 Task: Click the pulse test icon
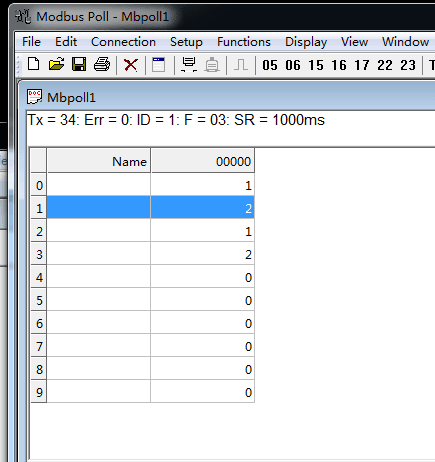coord(241,65)
